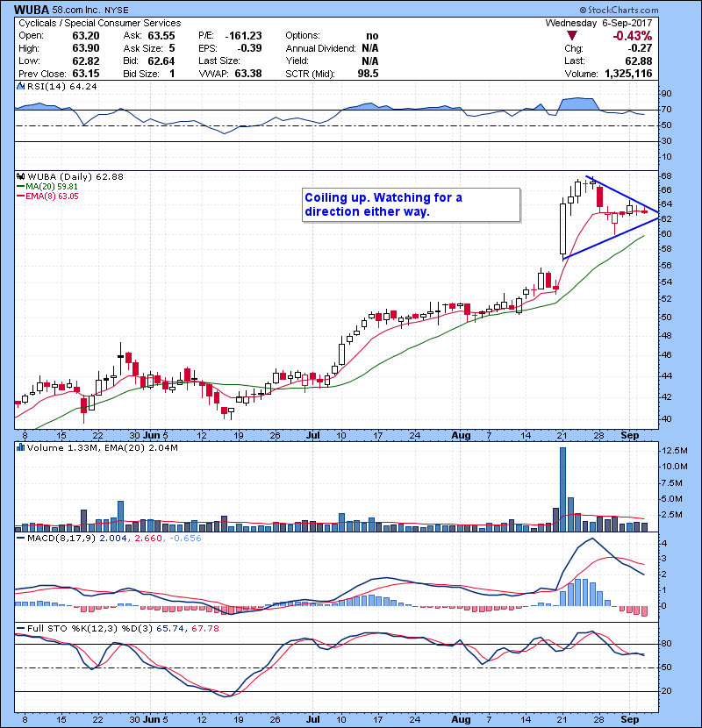Click the Chg value -0.27

pos(640,48)
